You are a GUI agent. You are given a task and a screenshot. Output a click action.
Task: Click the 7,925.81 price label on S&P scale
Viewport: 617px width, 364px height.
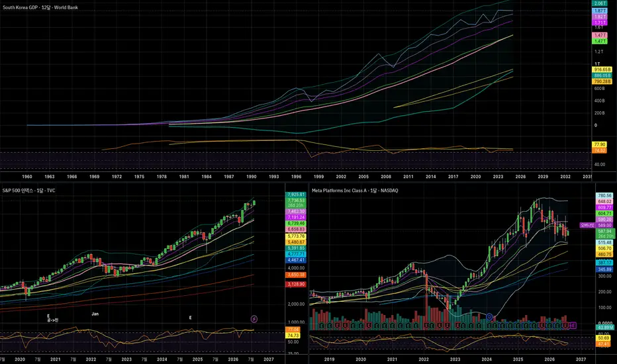pos(296,195)
